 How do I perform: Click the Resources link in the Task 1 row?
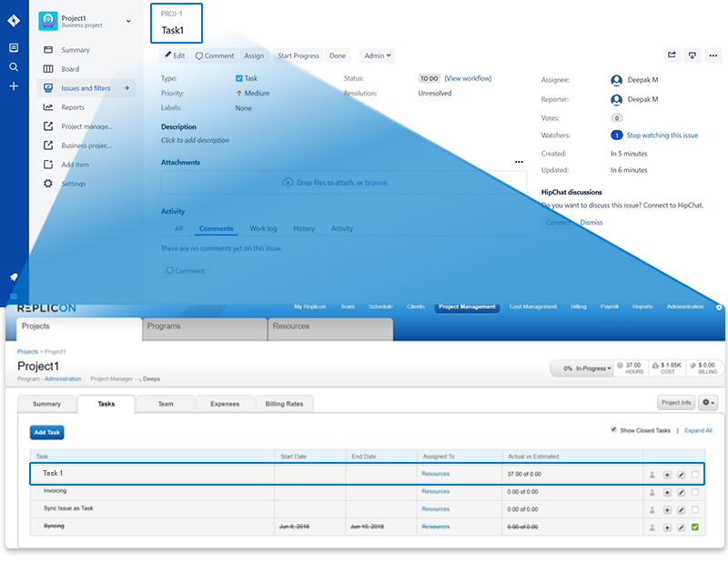pos(436,474)
